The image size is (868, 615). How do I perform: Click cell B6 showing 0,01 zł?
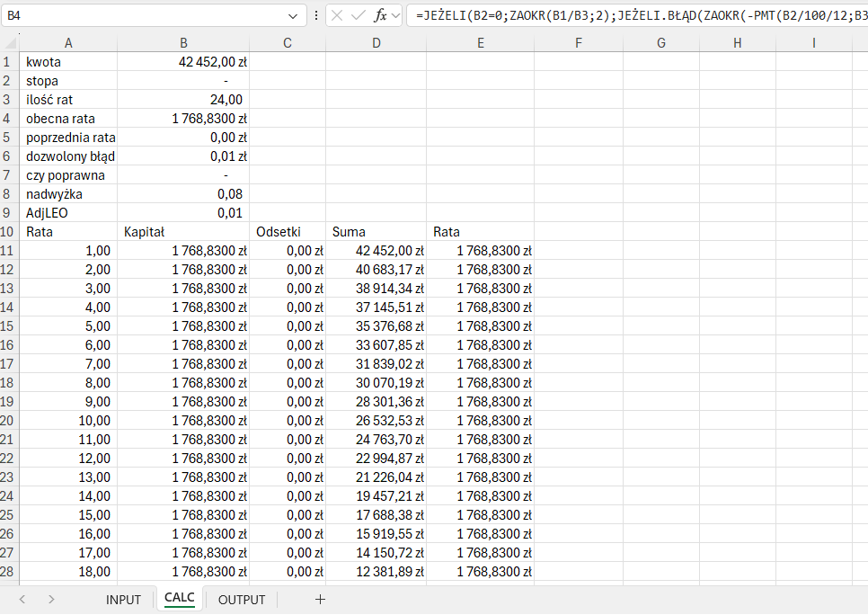point(183,156)
